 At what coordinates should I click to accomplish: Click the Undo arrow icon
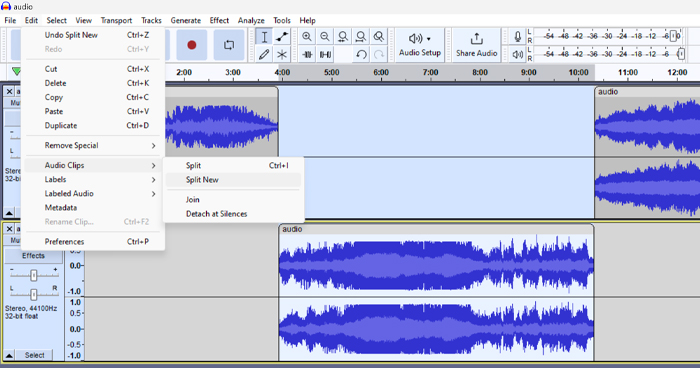pos(361,54)
